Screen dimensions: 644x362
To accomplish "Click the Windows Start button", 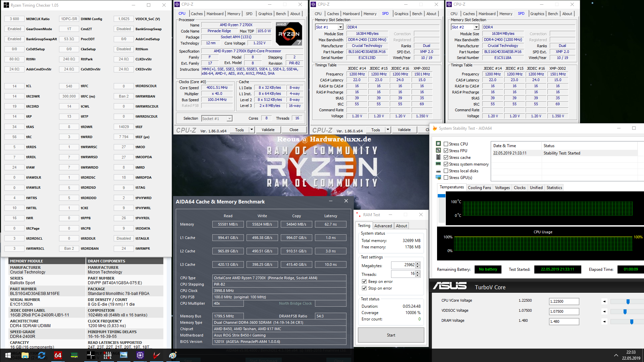I will pyautogui.click(x=8, y=355).
